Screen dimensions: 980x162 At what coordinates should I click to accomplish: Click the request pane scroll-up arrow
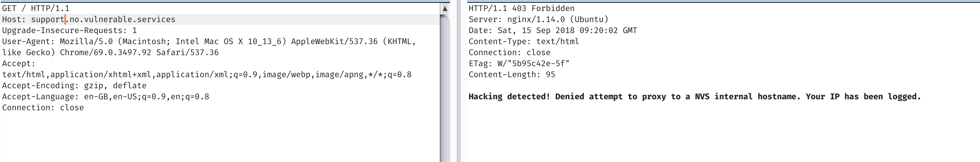click(444, 8)
